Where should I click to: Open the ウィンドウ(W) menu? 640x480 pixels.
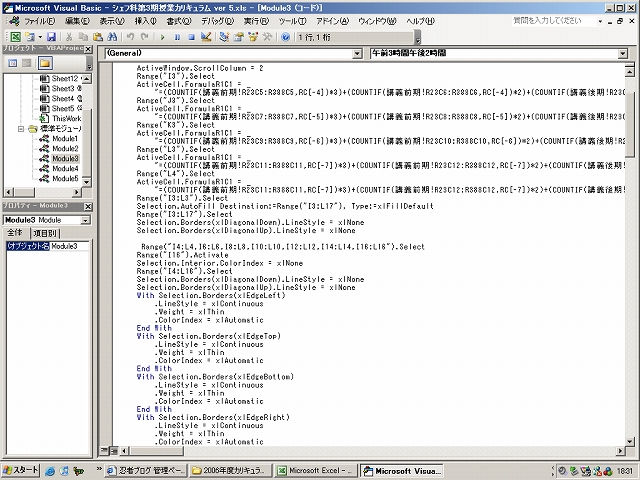377,21
